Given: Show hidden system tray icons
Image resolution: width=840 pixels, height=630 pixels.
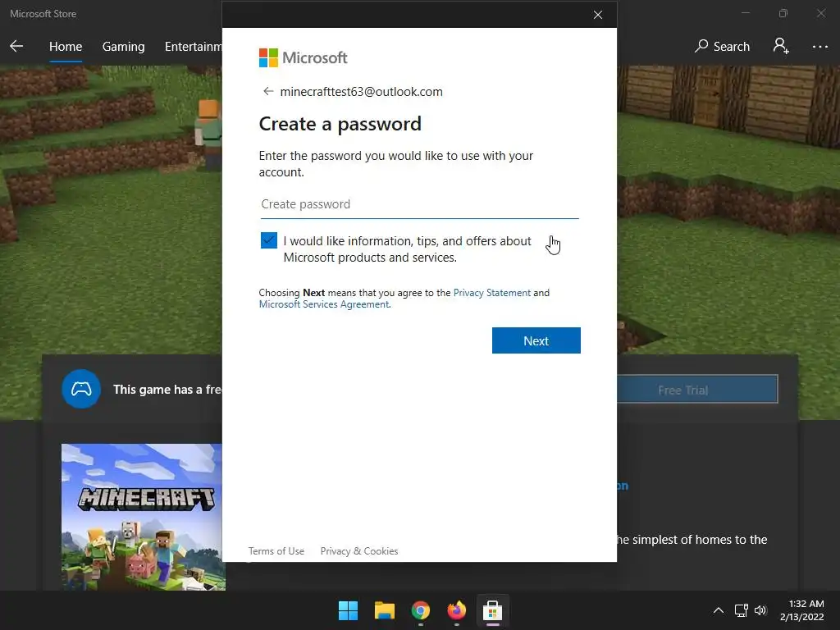Looking at the screenshot, I should (x=719, y=610).
